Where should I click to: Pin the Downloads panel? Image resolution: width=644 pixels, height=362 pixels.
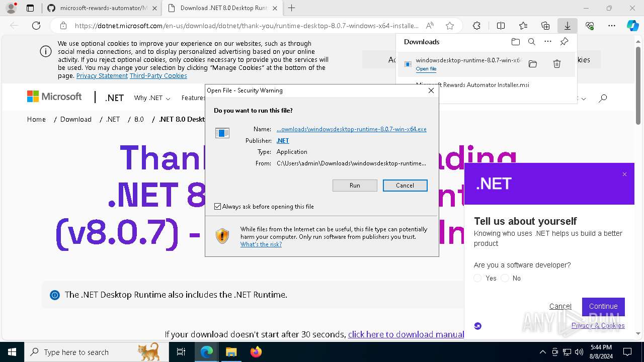(564, 42)
